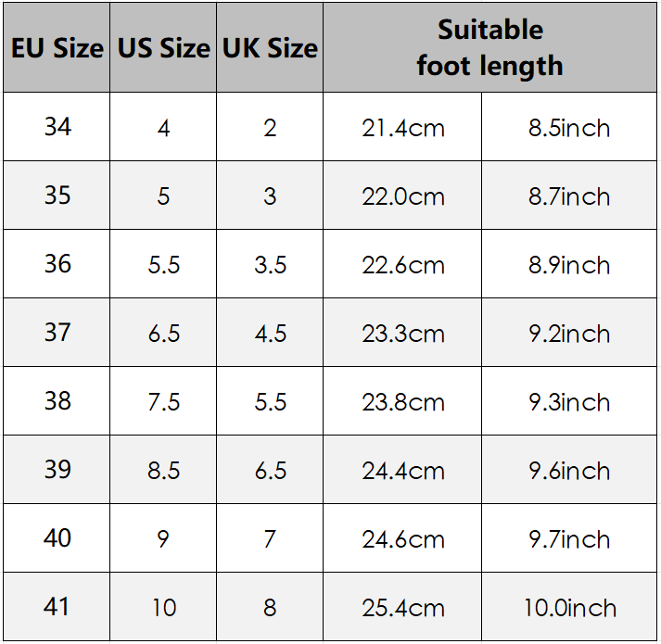
Task: Select EU size 38 cell
Action: pyautogui.click(x=57, y=401)
